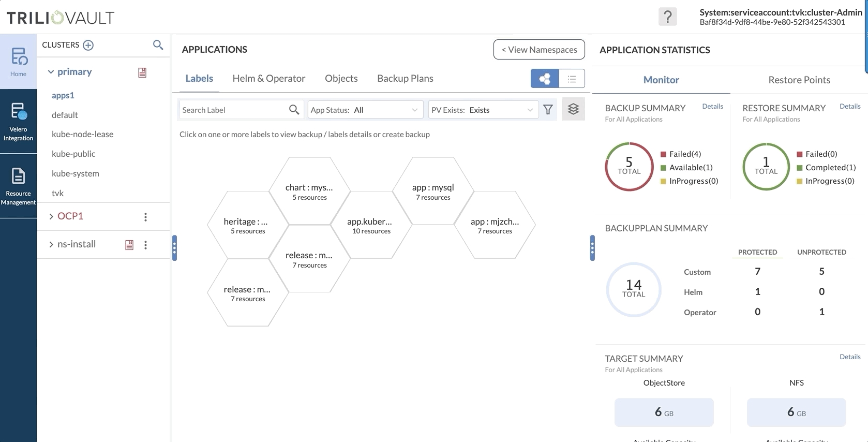Switch to hexagon view of labels

[x=545, y=79]
